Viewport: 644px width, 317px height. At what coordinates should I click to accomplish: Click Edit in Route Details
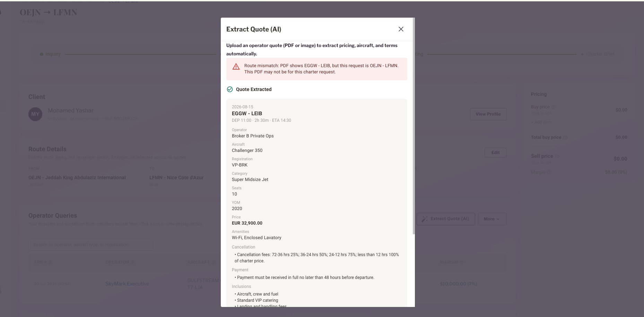coord(495,153)
